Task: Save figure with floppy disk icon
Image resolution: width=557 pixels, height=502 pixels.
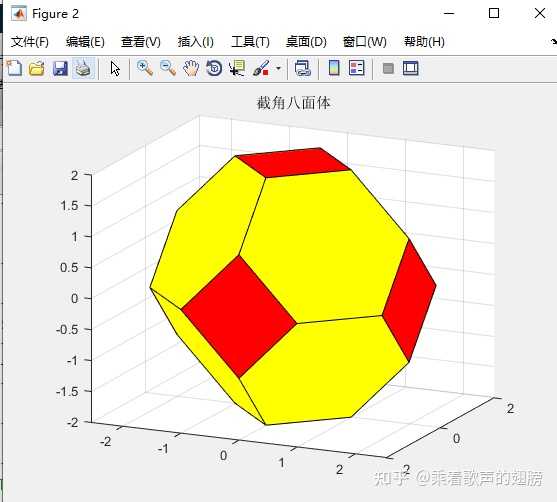Action: pyautogui.click(x=60, y=68)
